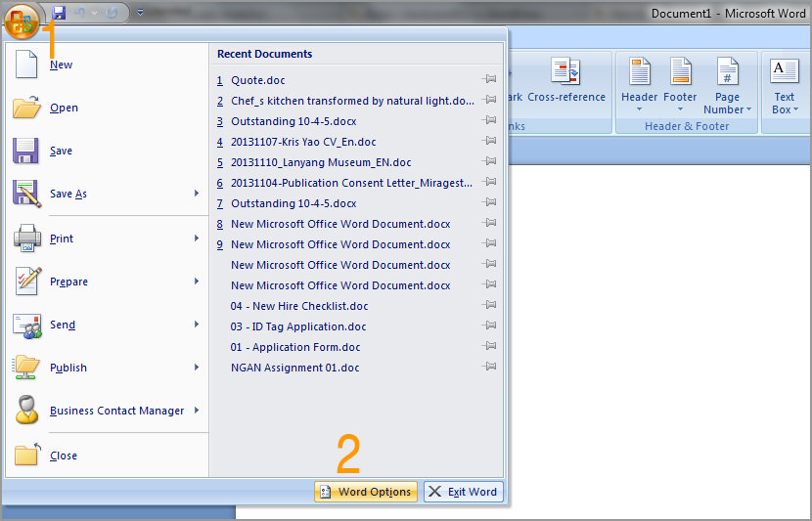
Task: Expand the Print submenu arrow
Action: point(197,238)
